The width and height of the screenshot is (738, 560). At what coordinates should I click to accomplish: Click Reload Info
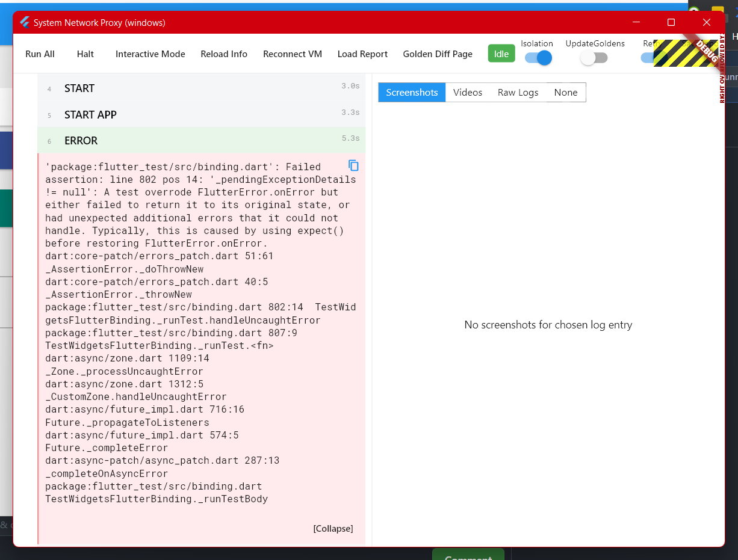coord(224,54)
